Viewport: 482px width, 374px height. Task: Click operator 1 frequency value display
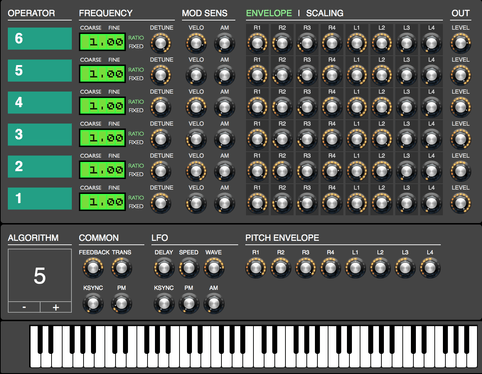[102, 202]
